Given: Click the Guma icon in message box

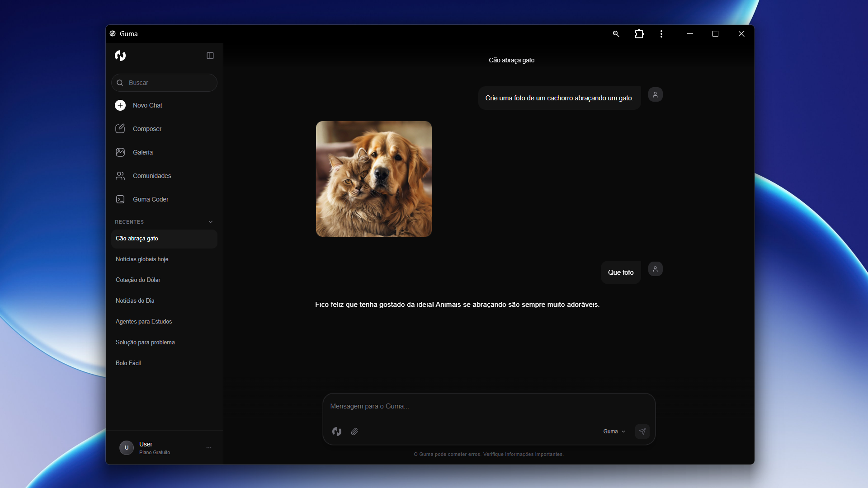Looking at the screenshot, I should pyautogui.click(x=337, y=432).
